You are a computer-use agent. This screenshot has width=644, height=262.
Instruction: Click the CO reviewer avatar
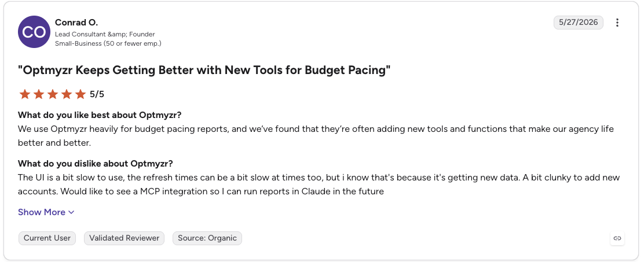pos(34,32)
